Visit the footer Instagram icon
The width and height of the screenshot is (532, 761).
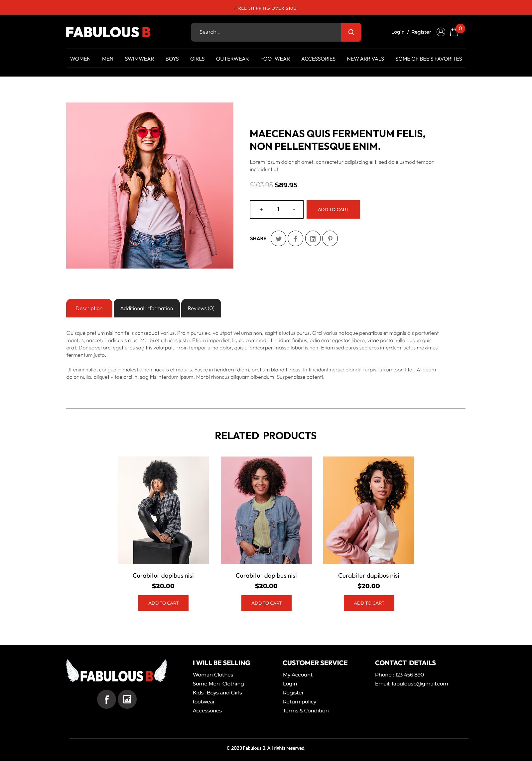pyautogui.click(x=127, y=699)
